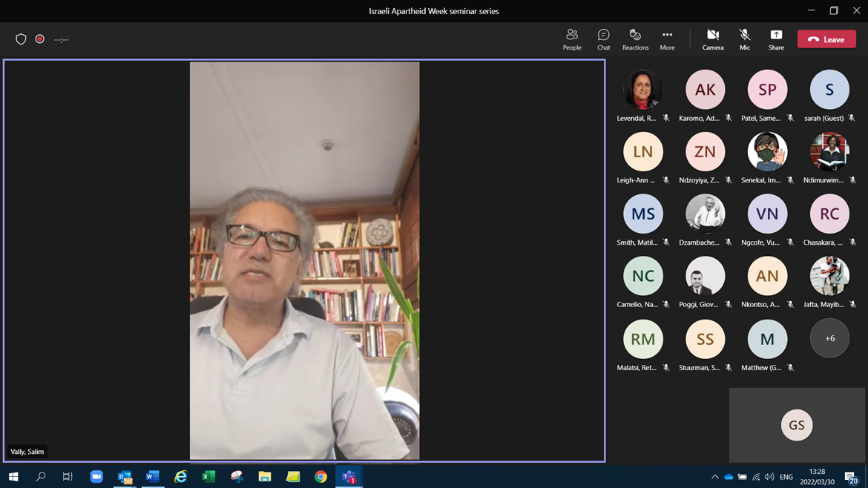Image resolution: width=868 pixels, height=488 pixels.
Task: Click the meeting title text
Action: coord(434,11)
